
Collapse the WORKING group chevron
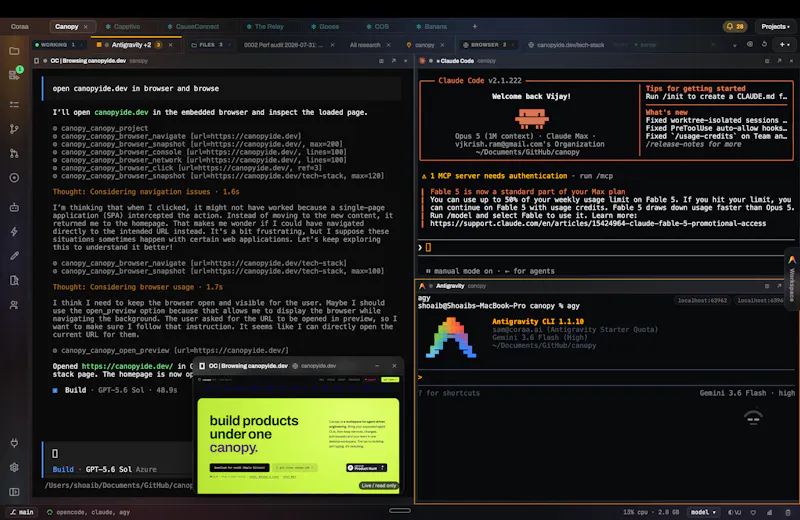[x=81, y=45]
